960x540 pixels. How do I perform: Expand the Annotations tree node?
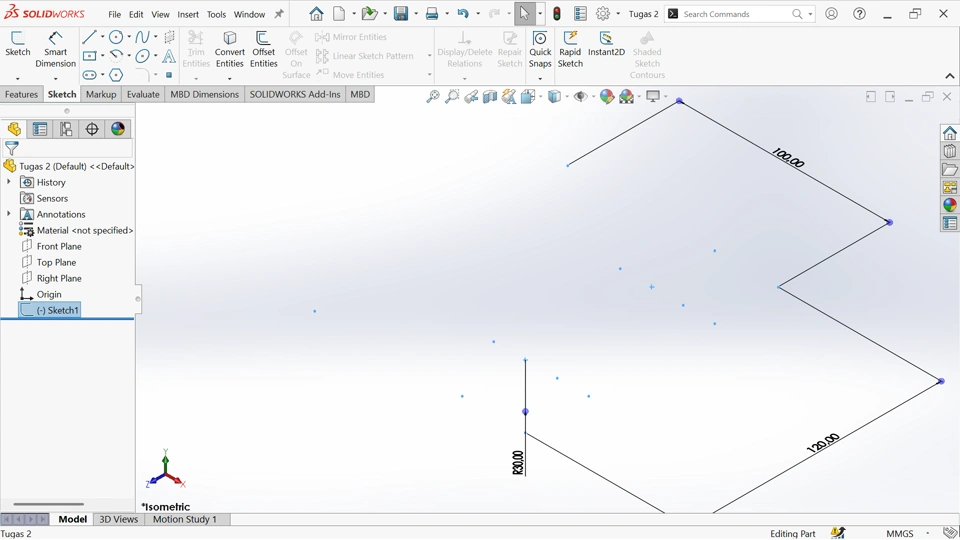(9, 214)
